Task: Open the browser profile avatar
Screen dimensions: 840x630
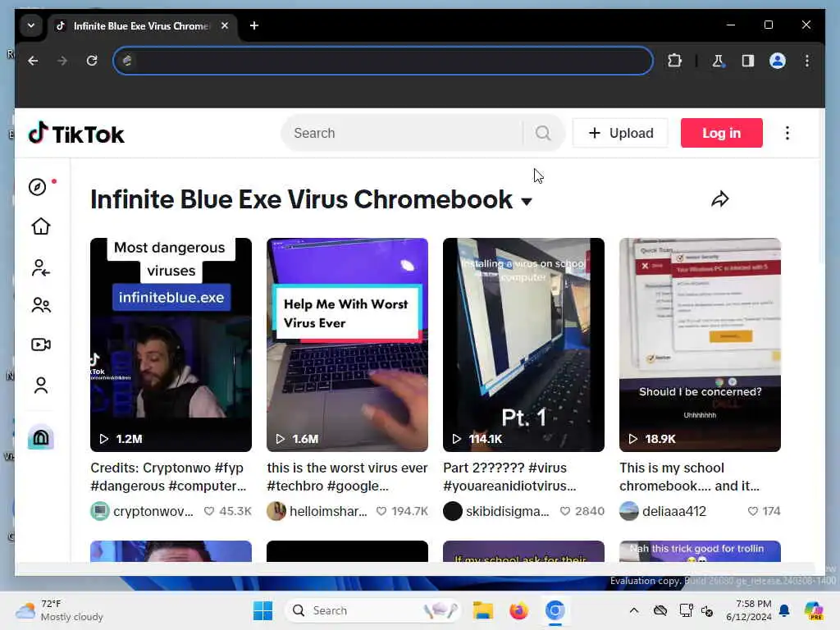Action: [x=778, y=61]
